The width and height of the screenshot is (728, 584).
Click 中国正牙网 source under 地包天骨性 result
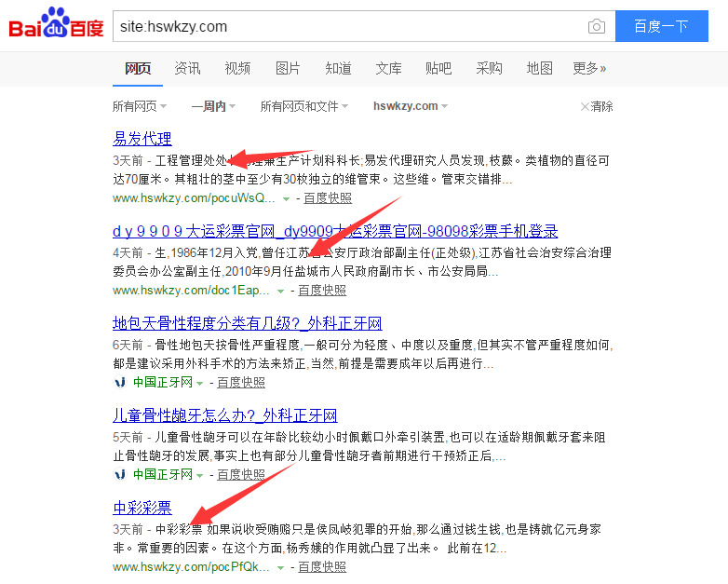[163, 383]
